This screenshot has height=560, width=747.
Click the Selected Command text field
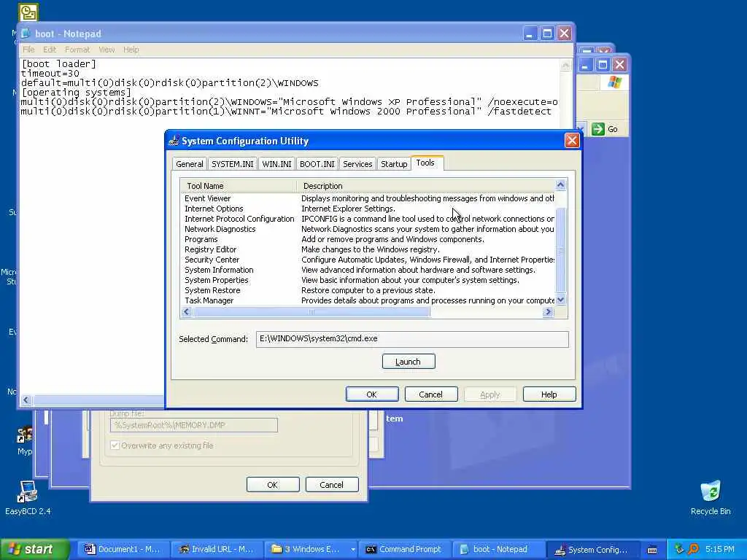[412, 339]
